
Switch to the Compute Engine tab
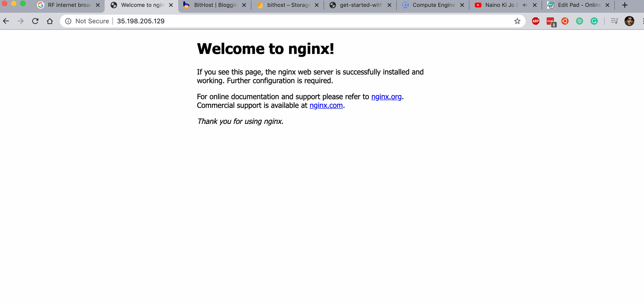point(433,5)
